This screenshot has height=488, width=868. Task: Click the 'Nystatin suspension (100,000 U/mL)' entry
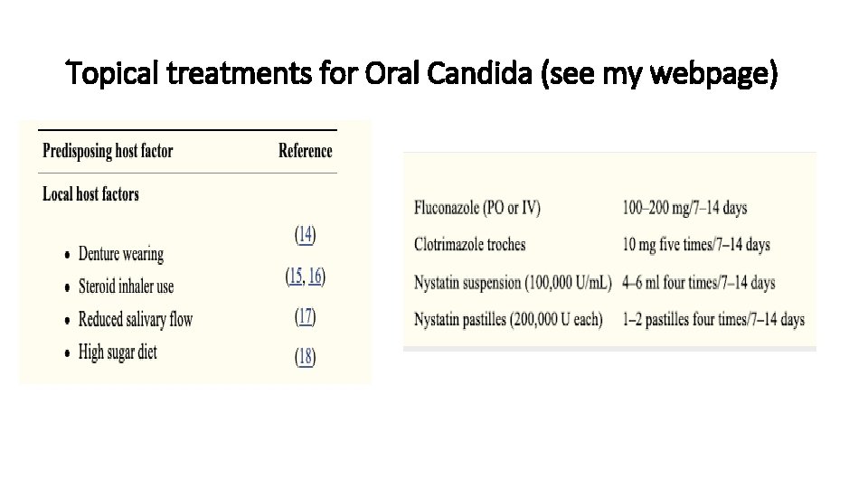click(513, 283)
